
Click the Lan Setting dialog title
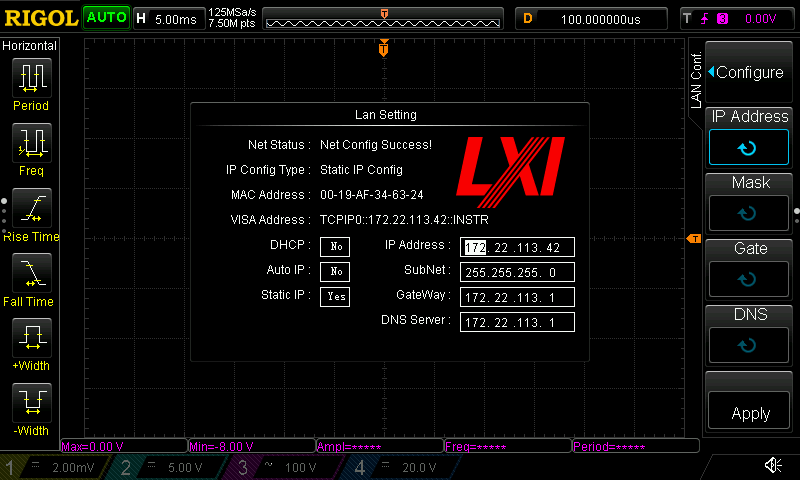386,115
